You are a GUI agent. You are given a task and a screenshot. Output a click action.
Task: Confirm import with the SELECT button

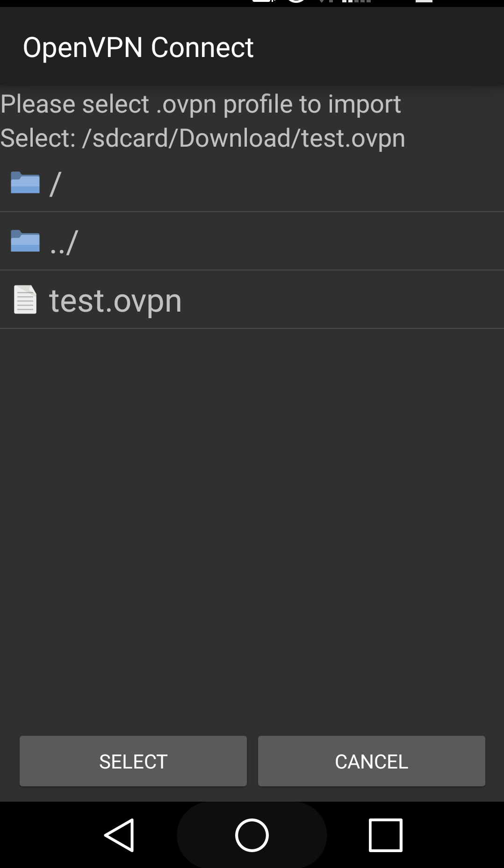133,761
